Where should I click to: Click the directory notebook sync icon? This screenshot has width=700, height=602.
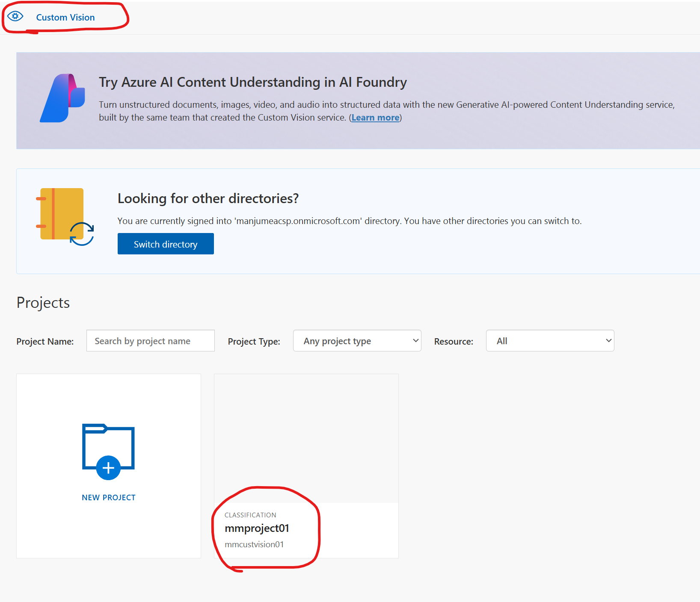(x=65, y=217)
